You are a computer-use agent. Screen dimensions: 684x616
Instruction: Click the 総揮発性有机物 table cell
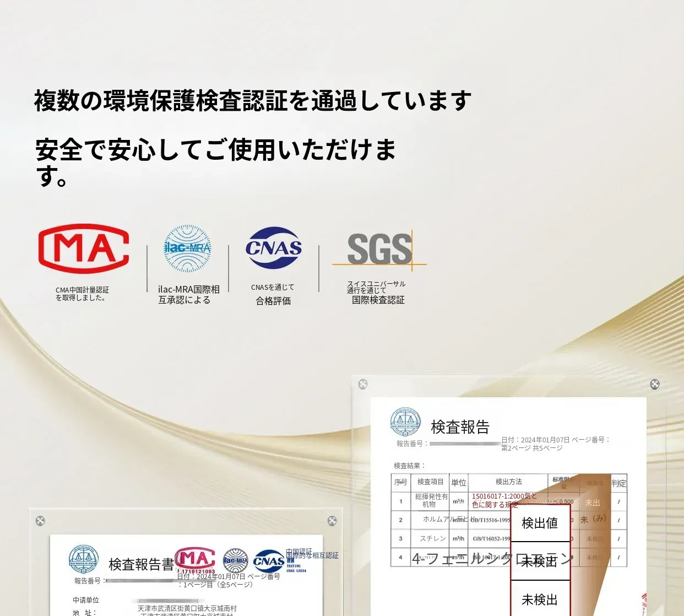pyautogui.click(x=431, y=500)
